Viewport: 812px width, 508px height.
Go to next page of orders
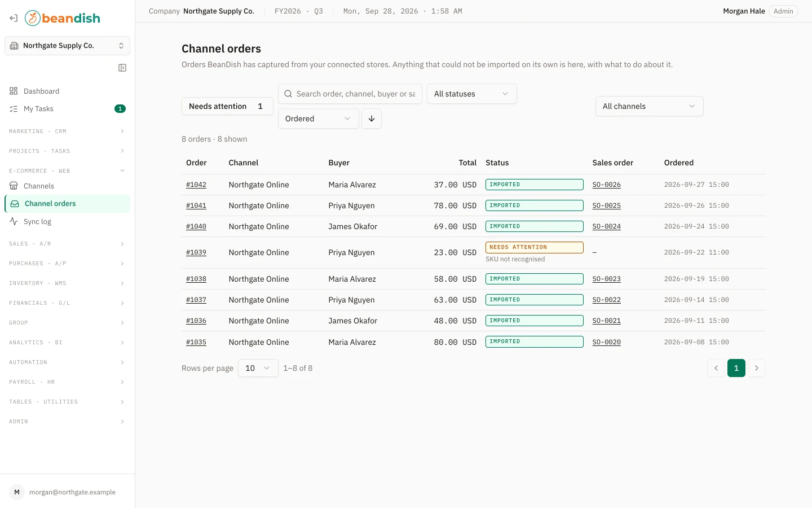757,368
